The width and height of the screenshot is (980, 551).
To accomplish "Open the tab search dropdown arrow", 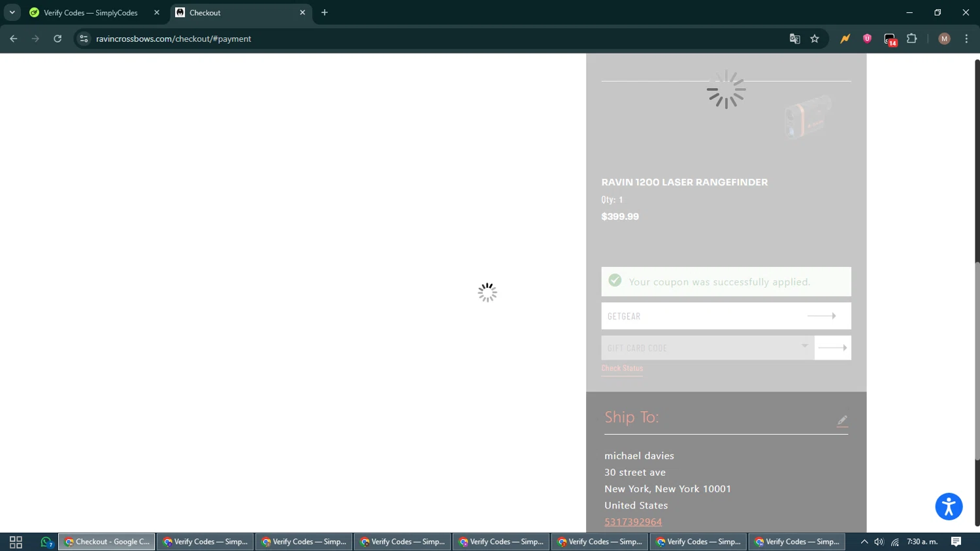I will point(12,12).
